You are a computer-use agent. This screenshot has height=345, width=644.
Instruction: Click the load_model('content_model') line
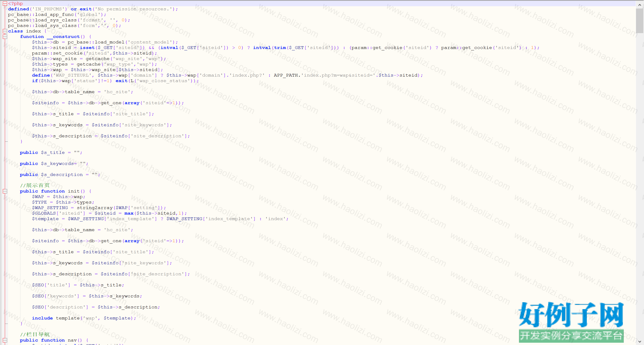pyautogui.click(x=105, y=42)
